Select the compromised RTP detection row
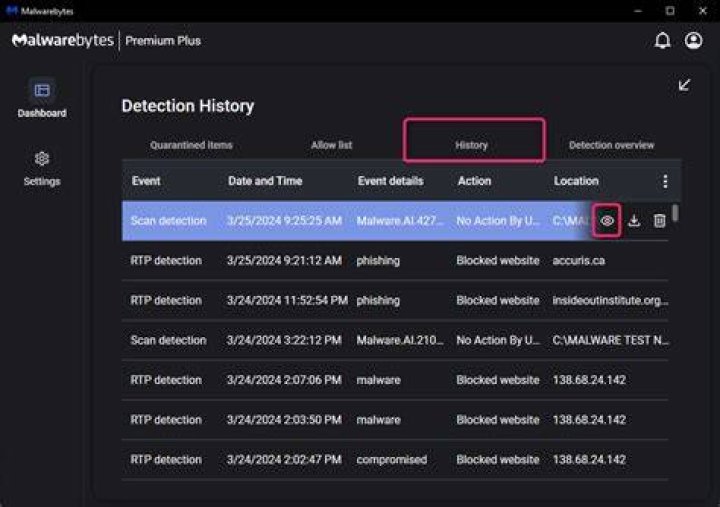The width and height of the screenshot is (720, 507). [x=394, y=460]
